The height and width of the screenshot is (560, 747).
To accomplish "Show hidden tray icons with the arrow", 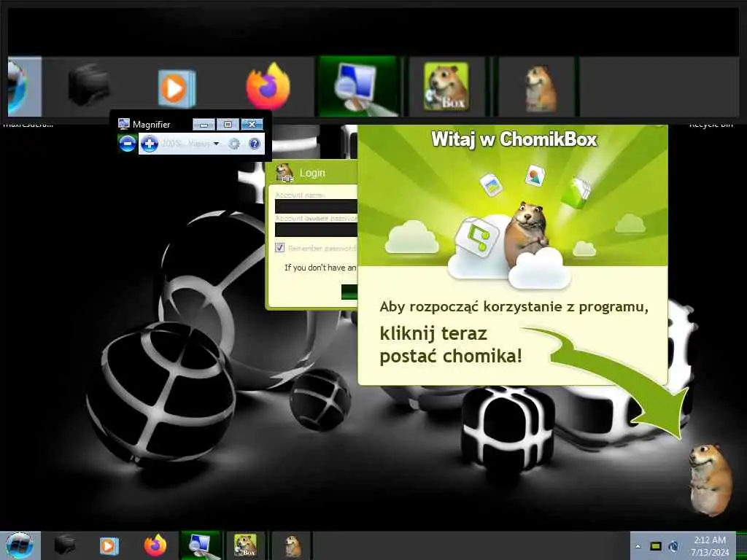I will (x=638, y=546).
